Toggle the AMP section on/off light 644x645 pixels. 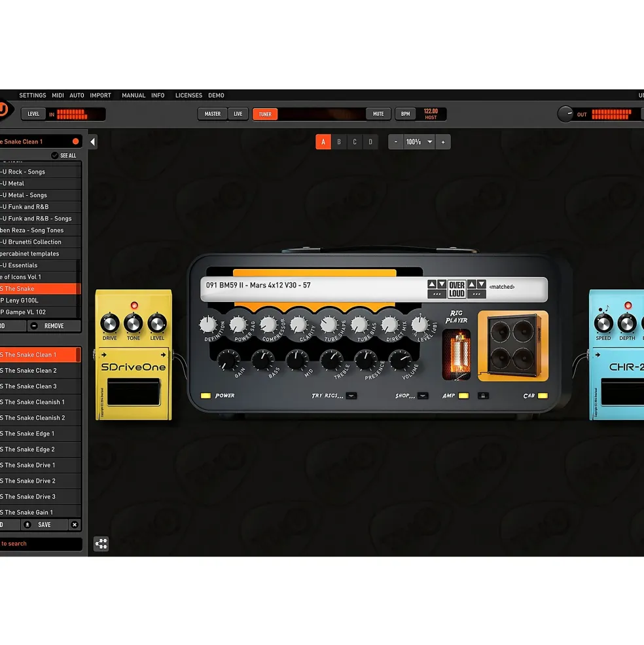click(x=463, y=396)
